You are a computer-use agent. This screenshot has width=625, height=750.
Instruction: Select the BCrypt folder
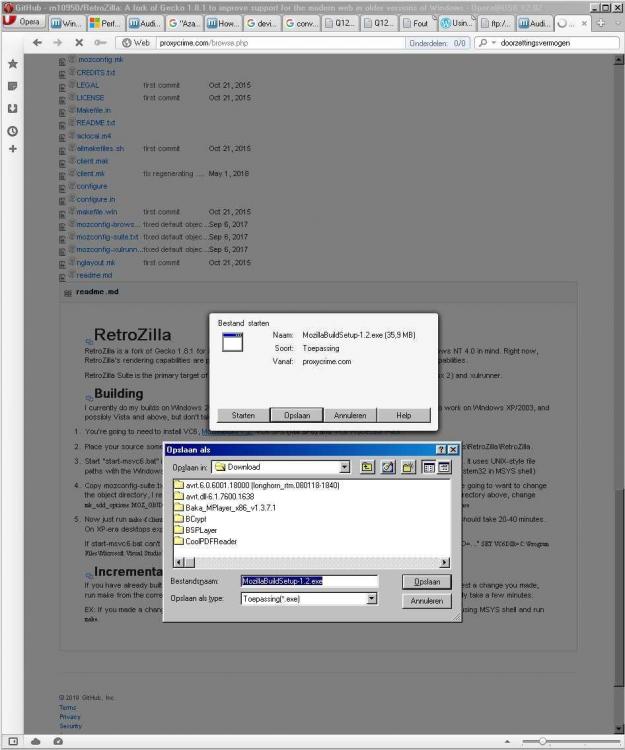pos(190,519)
